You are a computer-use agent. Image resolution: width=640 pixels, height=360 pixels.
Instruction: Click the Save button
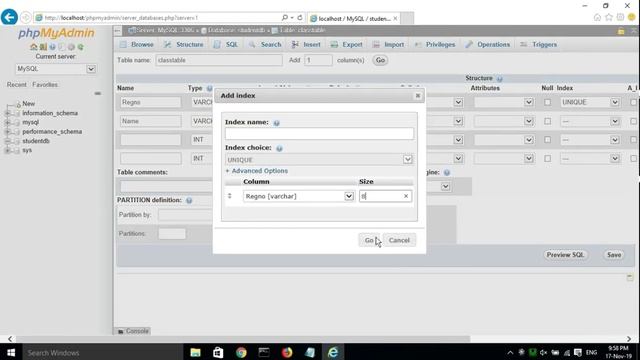[614, 255]
